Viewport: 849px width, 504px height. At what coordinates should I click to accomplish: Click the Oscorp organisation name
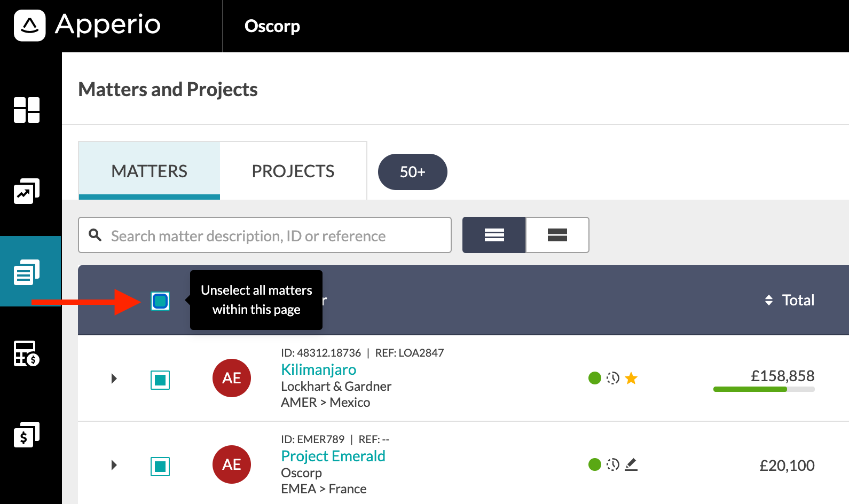click(272, 26)
